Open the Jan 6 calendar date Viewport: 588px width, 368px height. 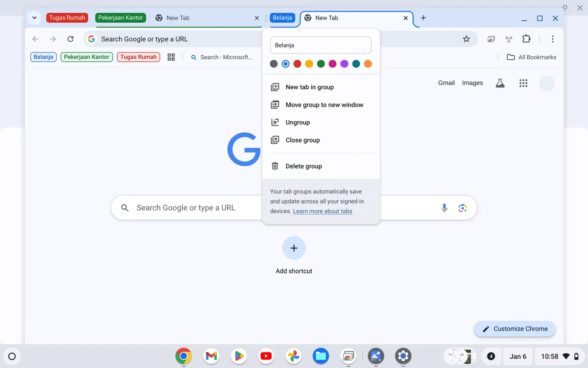518,356
